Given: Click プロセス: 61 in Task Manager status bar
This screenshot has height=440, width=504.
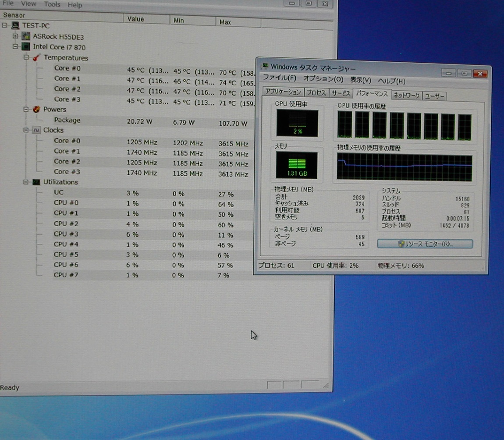Looking at the screenshot, I should coord(277,266).
